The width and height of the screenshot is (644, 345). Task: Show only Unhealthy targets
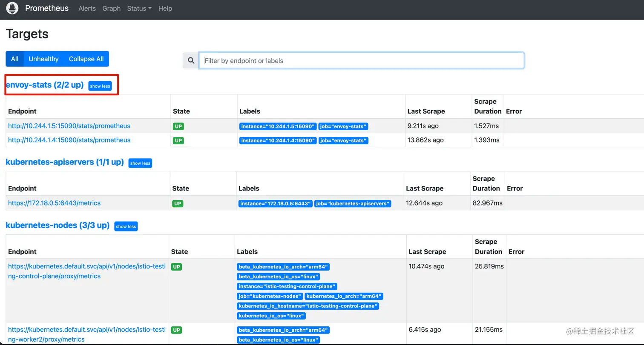pos(43,59)
